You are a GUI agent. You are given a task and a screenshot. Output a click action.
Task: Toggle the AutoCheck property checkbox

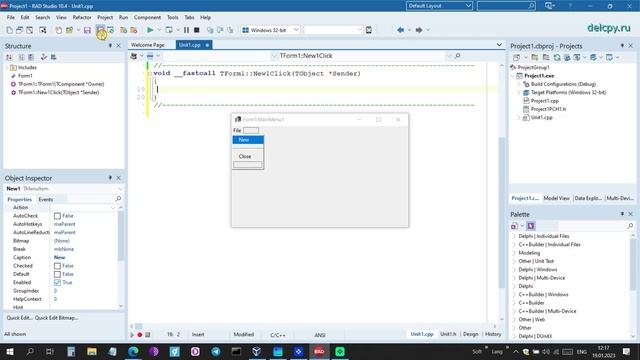point(57,216)
